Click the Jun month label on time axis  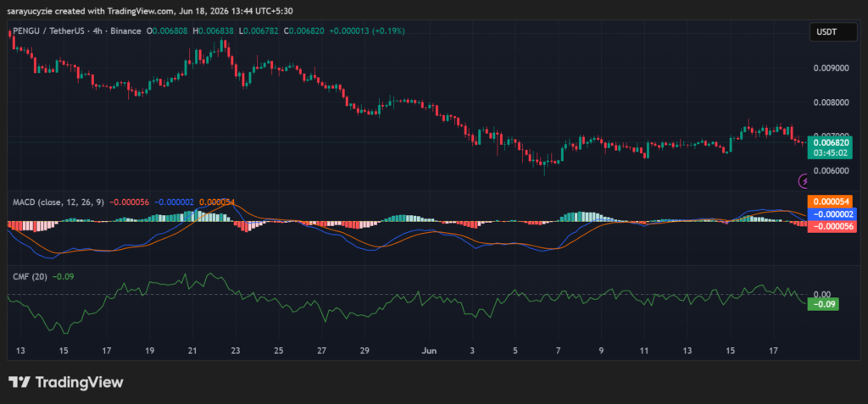pyautogui.click(x=428, y=351)
